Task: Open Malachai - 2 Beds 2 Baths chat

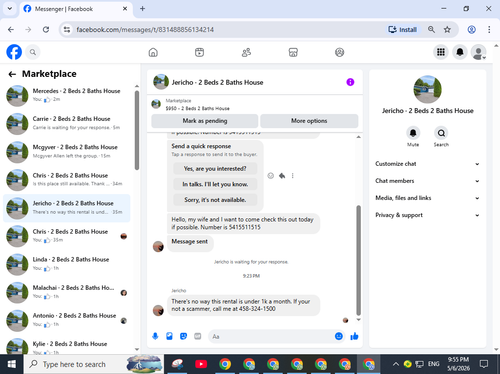Action: click(67, 292)
